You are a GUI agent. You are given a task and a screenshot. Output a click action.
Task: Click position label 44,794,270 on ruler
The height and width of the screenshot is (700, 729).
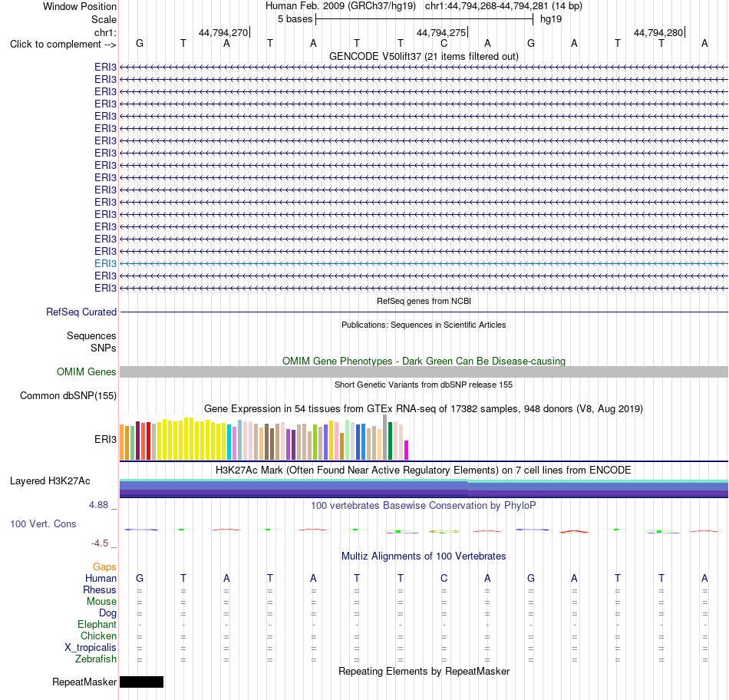223,32
